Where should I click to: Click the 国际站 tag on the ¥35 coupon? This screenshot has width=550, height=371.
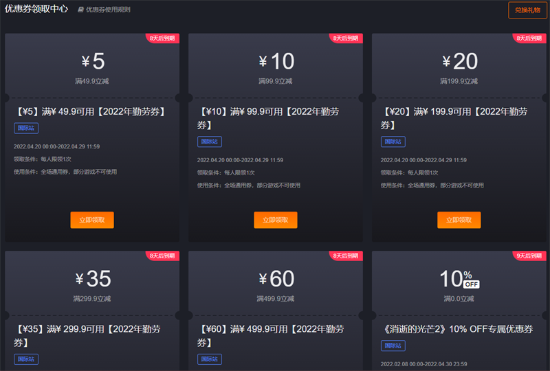26,359
